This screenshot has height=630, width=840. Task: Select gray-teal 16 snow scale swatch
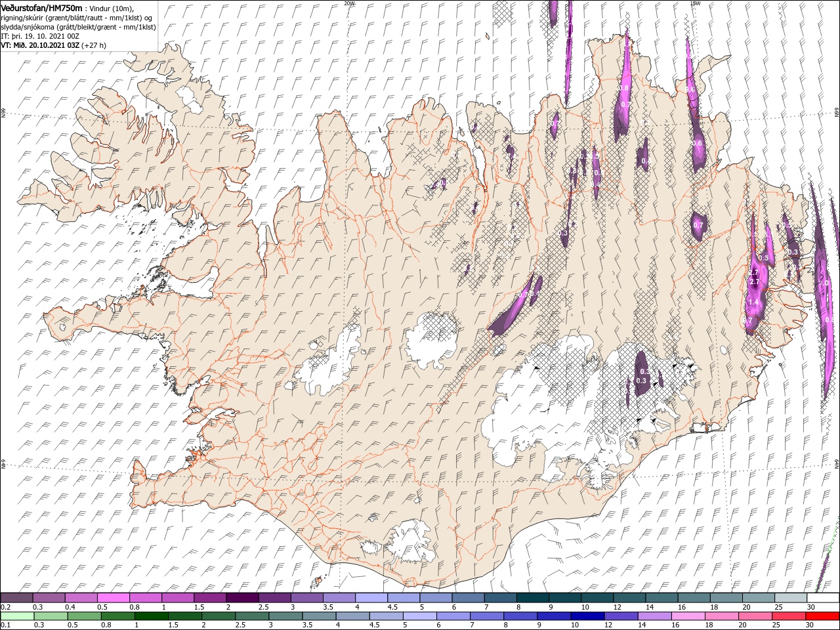(694, 598)
